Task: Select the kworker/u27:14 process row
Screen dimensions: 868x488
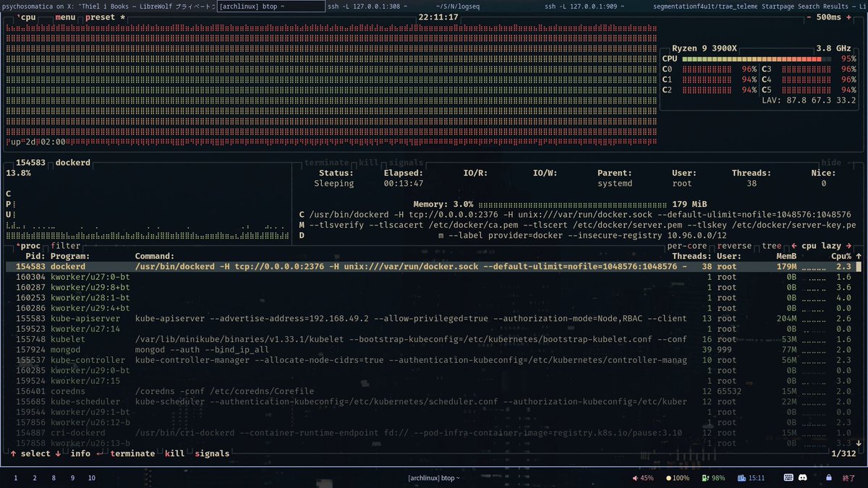Action: pyautogui.click(x=430, y=329)
